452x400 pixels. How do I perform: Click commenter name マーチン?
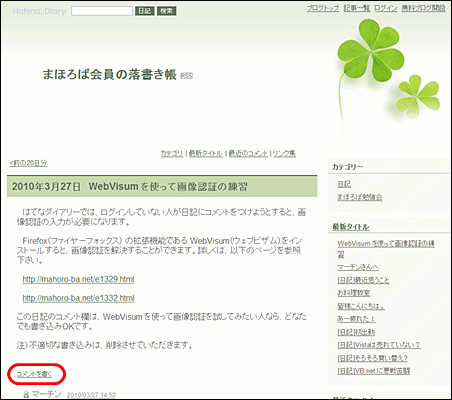click(47, 394)
